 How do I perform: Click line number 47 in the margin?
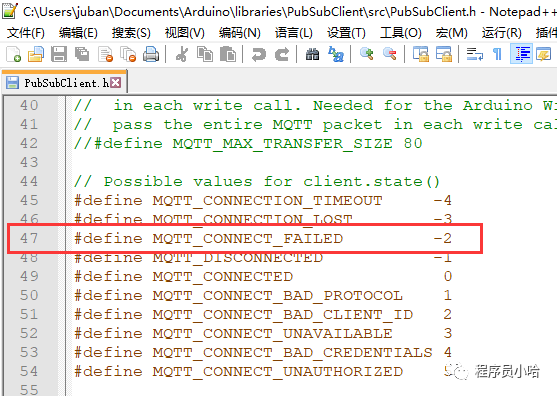click(29, 238)
